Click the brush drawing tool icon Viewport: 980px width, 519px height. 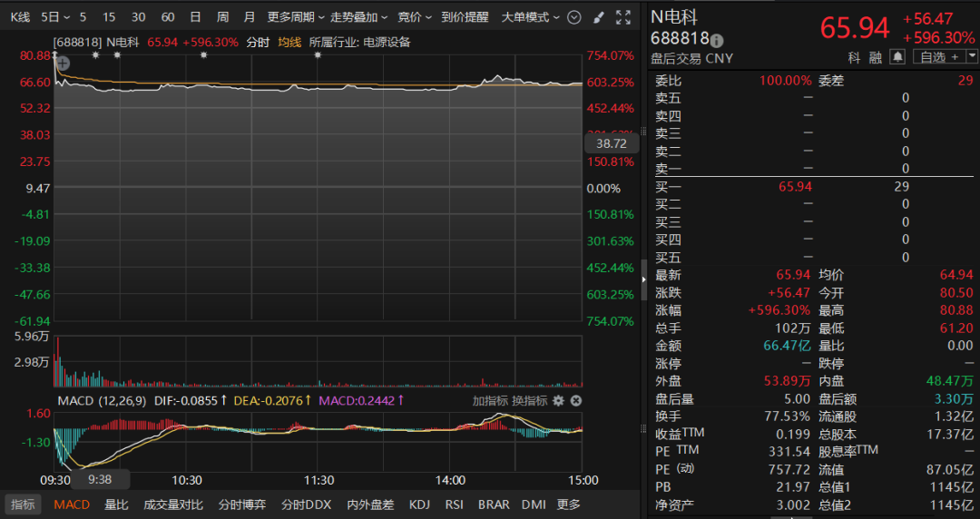(x=599, y=17)
